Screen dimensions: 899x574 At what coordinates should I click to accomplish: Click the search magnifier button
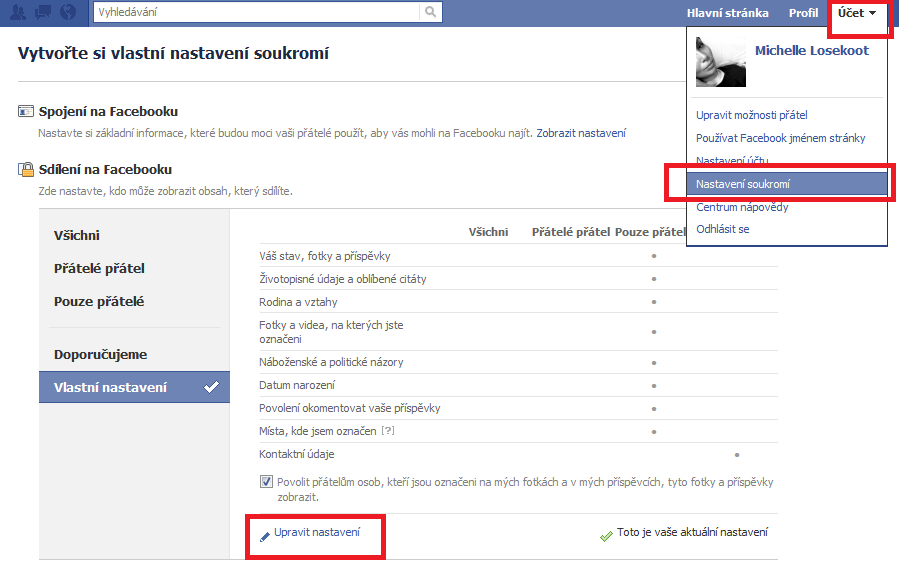(430, 11)
